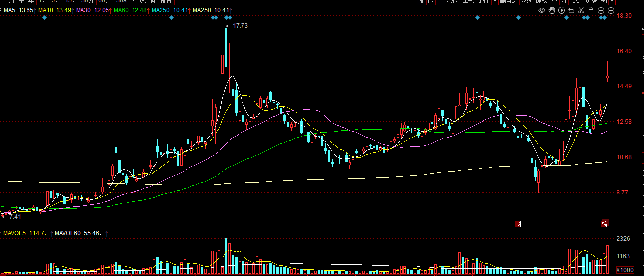Click the undo arrow icon
This screenshot has width=644, height=276.
572,10
